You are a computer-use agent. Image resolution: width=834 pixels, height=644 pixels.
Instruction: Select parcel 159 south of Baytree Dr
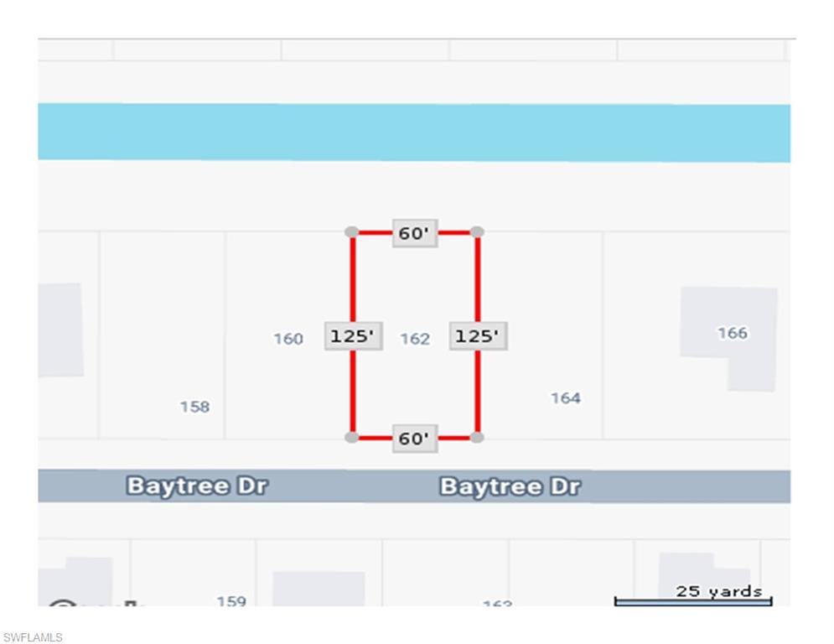[x=231, y=600]
